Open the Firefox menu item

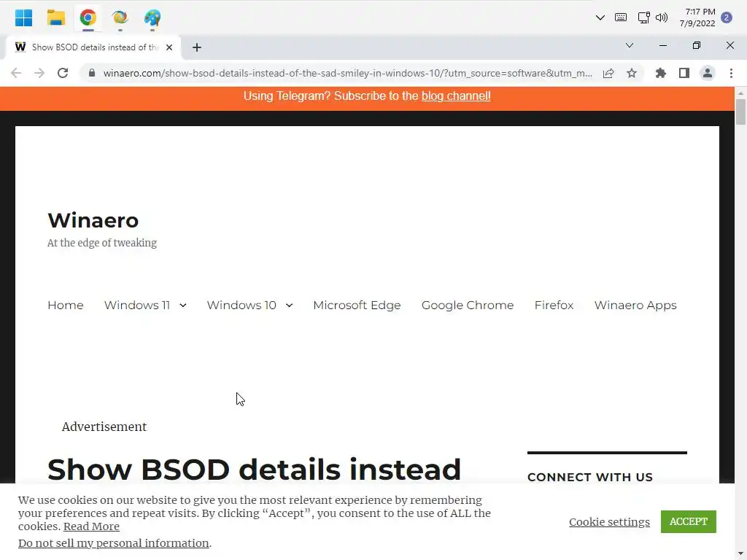point(554,306)
